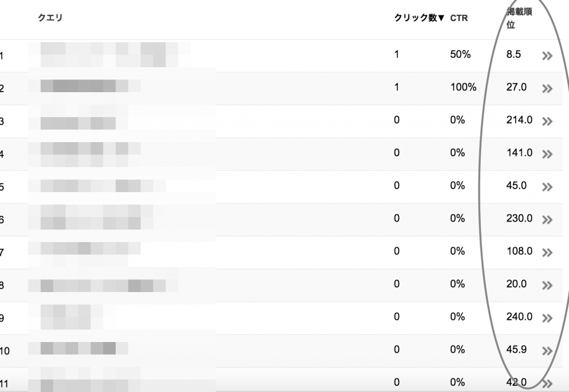Select the blurred query in row 2
The height and width of the screenshot is (392, 569).
(x=89, y=87)
